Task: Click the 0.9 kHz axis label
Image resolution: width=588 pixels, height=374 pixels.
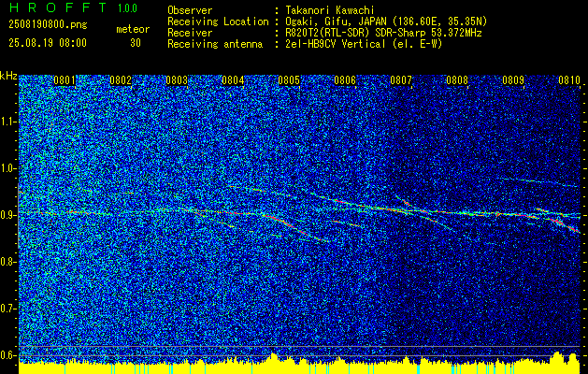Action: (7, 215)
